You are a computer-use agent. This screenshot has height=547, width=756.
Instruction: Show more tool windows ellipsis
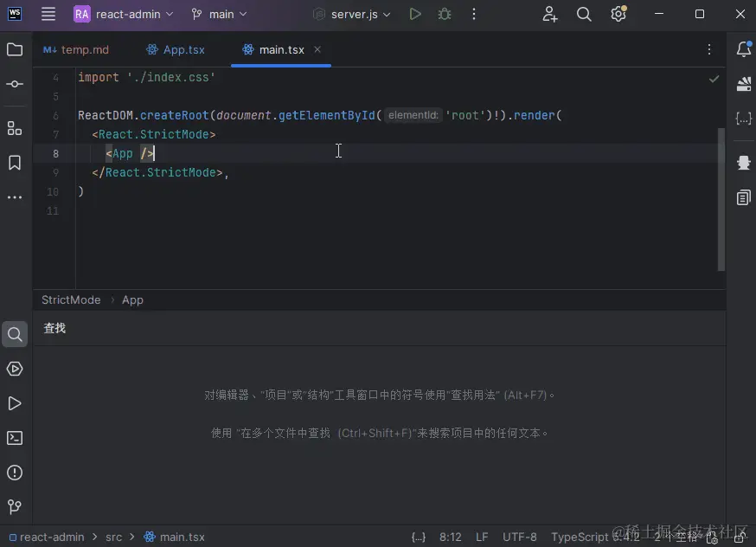point(15,197)
